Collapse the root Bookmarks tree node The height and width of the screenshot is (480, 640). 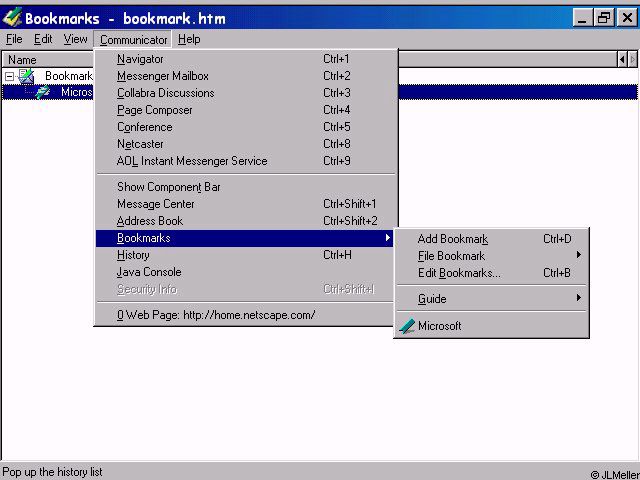coord(9,76)
